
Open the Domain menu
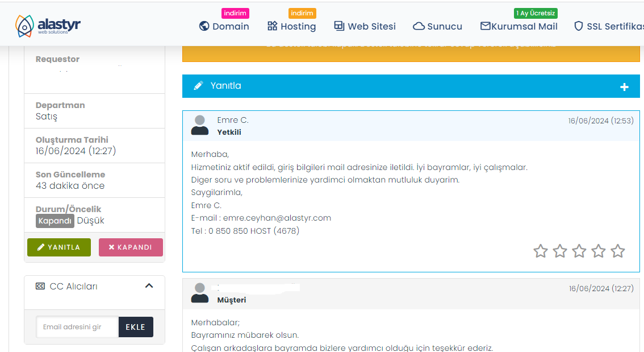(x=224, y=26)
